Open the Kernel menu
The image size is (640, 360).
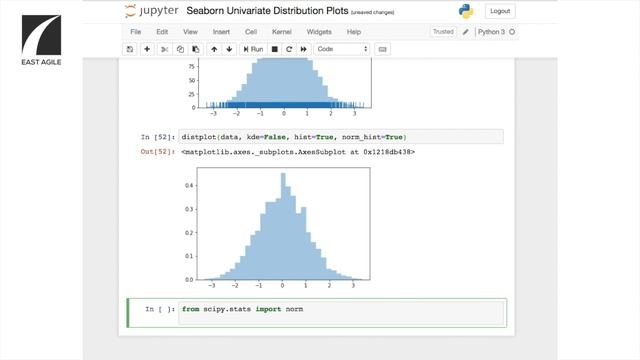click(x=282, y=32)
